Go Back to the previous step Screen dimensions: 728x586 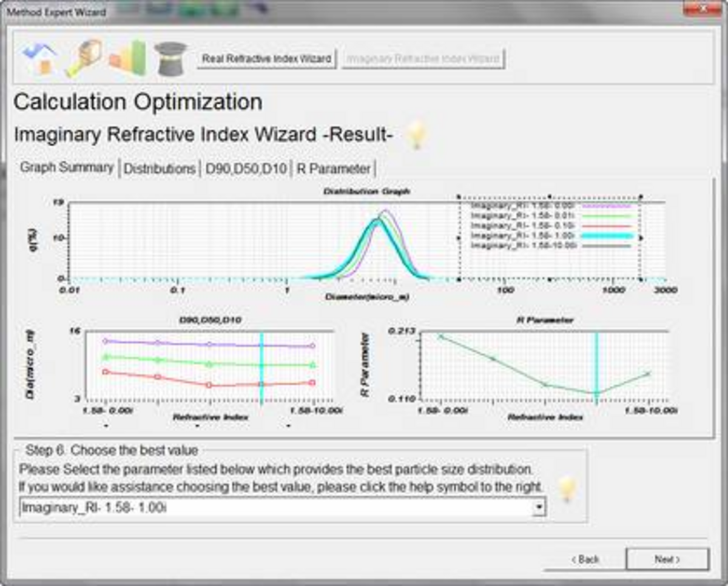click(x=585, y=559)
